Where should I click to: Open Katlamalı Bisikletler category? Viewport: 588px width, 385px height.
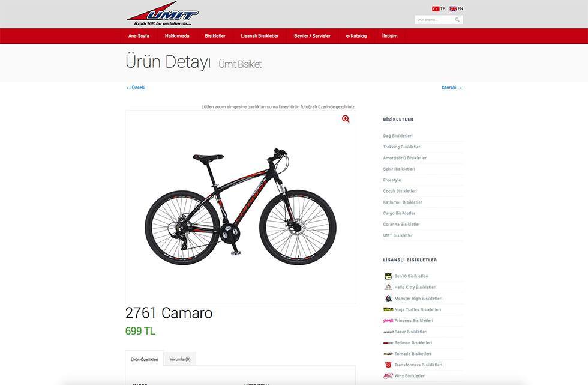(x=403, y=202)
